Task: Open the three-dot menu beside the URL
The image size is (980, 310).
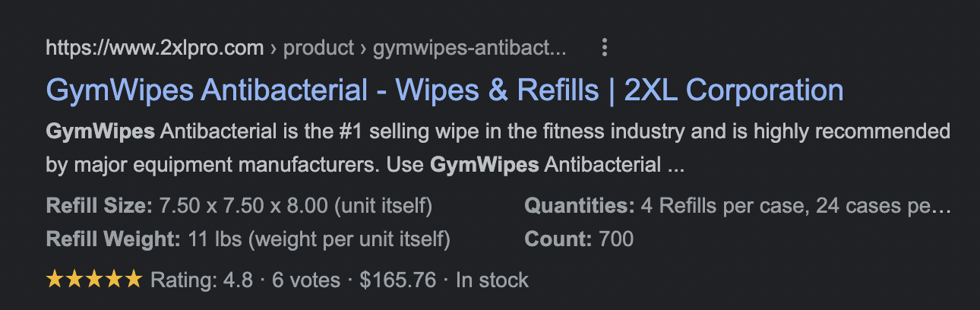Action: click(605, 49)
